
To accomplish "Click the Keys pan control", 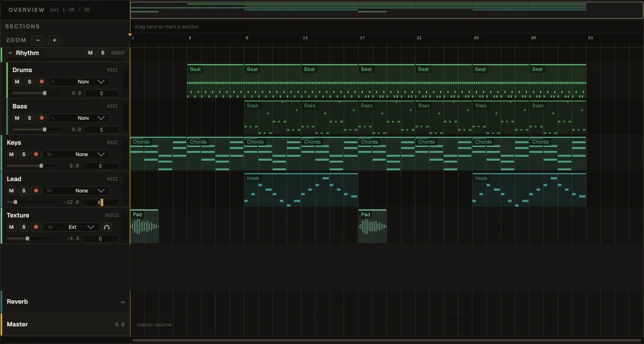I will point(101,166).
